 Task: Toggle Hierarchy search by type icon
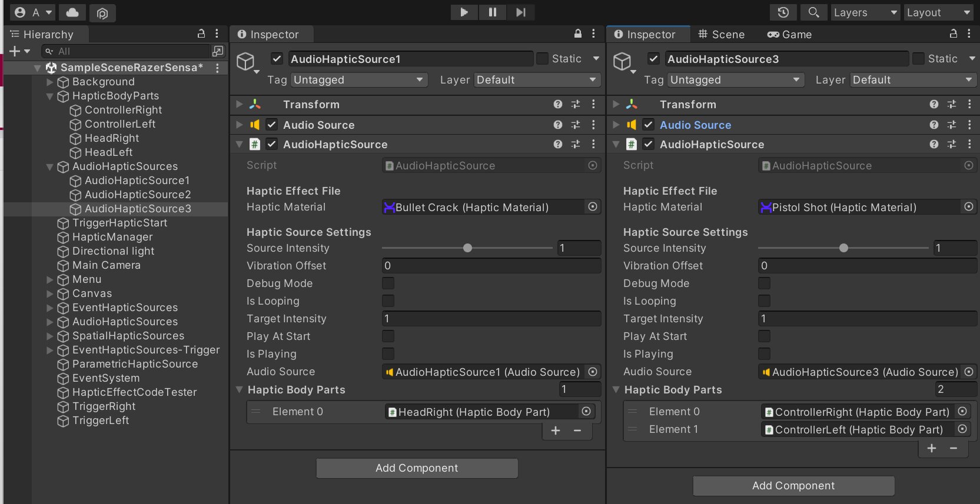pos(218,51)
